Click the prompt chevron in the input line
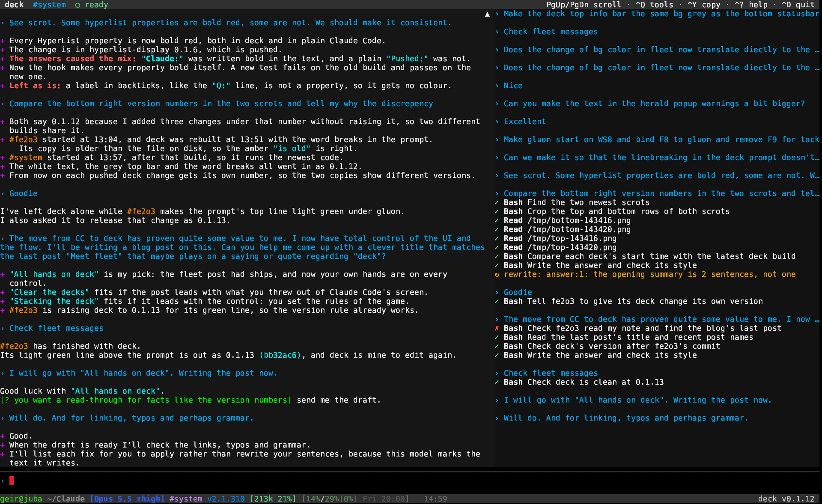The image size is (822, 504). pos(3,481)
